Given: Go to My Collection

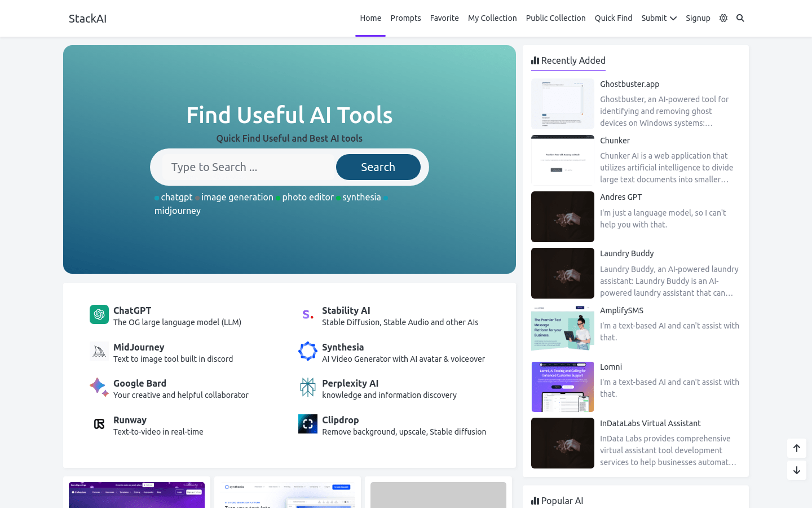Looking at the screenshot, I should click(x=492, y=18).
